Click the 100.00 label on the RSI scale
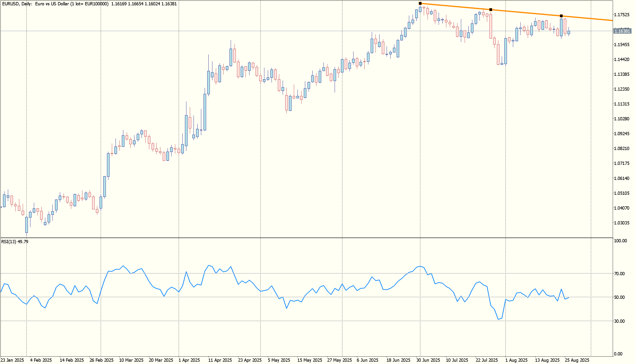The width and height of the screenshot is (635, 364). [620, 241]
